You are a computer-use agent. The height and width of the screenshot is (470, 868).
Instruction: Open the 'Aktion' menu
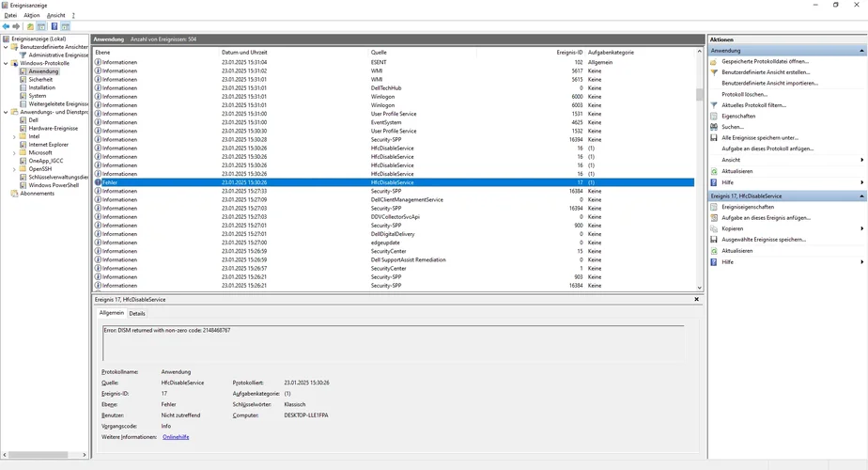click(32, 16)
